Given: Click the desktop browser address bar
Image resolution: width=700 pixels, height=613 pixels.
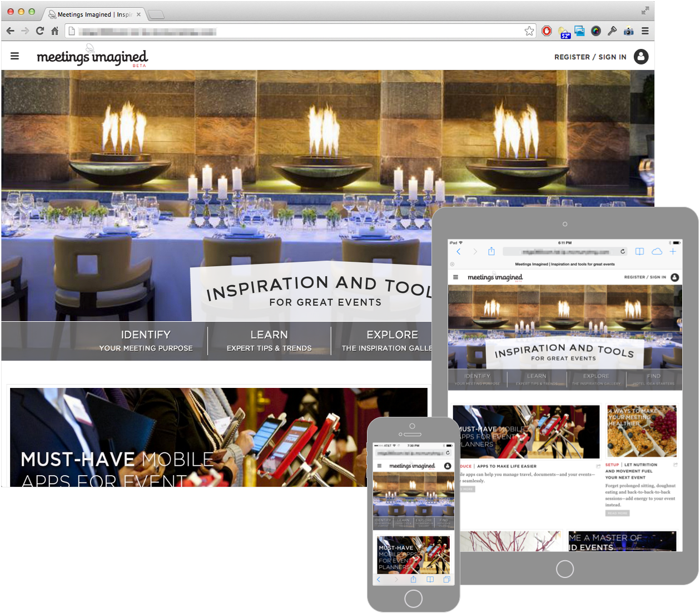Looking at the screenshot, I should [300, 31].
